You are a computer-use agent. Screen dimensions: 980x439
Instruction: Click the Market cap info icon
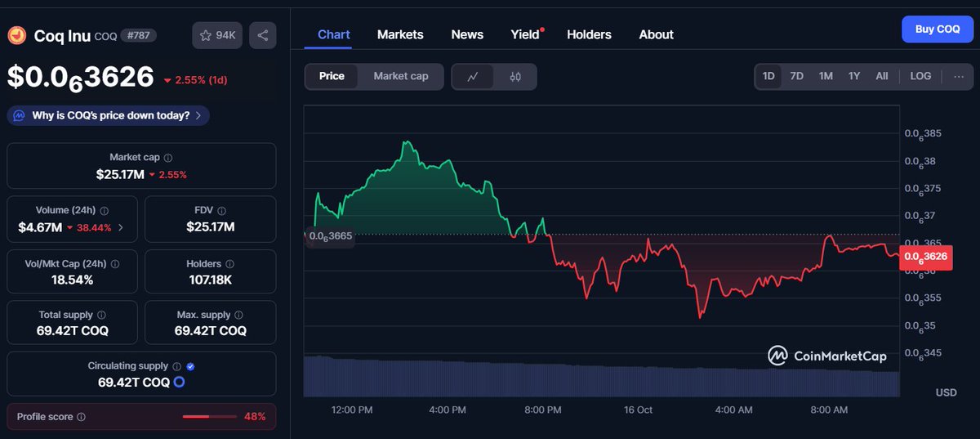pyautogui.click(x=168, y=157)
